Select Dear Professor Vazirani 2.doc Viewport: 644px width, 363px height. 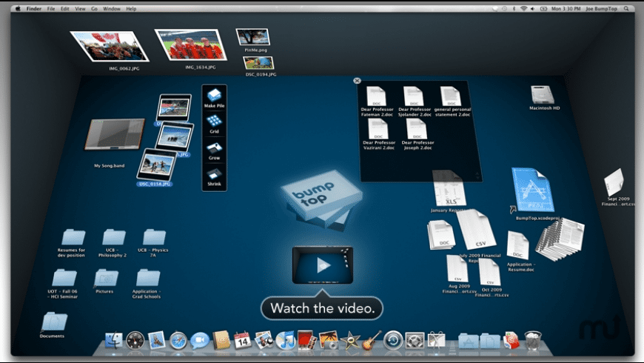[x=378, y=129]
